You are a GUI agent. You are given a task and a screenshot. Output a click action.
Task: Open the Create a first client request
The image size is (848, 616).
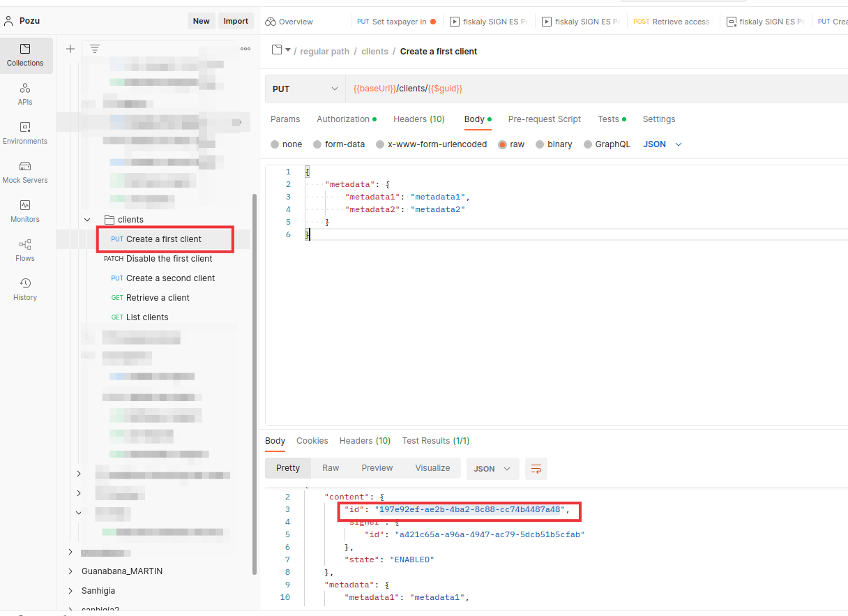(164, 239)
